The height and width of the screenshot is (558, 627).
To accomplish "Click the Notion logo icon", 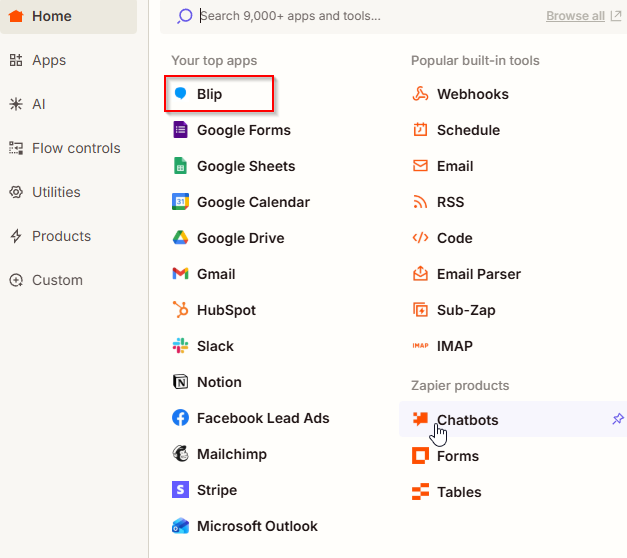I will [180, 382].
